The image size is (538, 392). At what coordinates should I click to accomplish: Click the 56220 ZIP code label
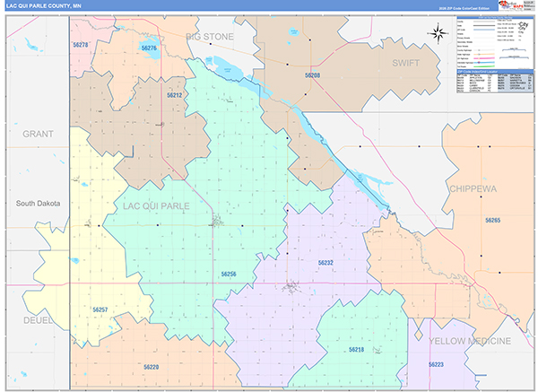coord(150,368)
